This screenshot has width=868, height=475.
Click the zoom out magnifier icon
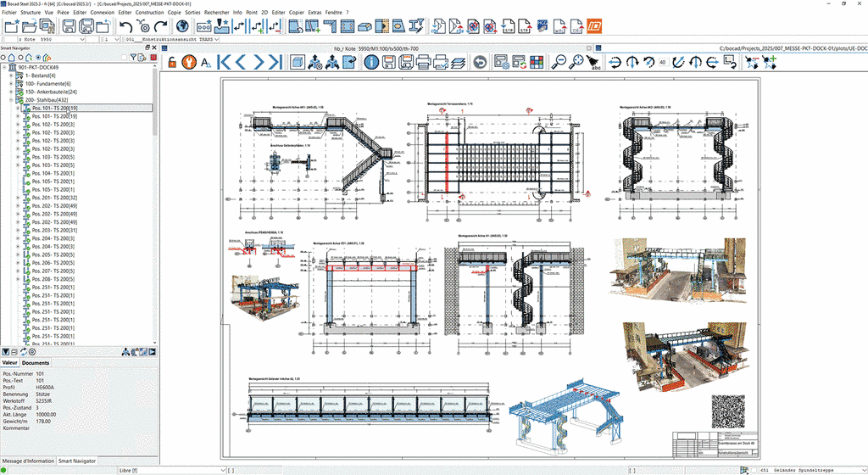pyautogui.click(x=559, y=62)
